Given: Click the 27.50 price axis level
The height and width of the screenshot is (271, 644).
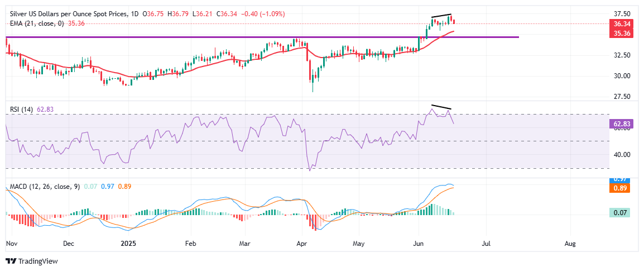Looking at the screenshot, I should [621, 97].
